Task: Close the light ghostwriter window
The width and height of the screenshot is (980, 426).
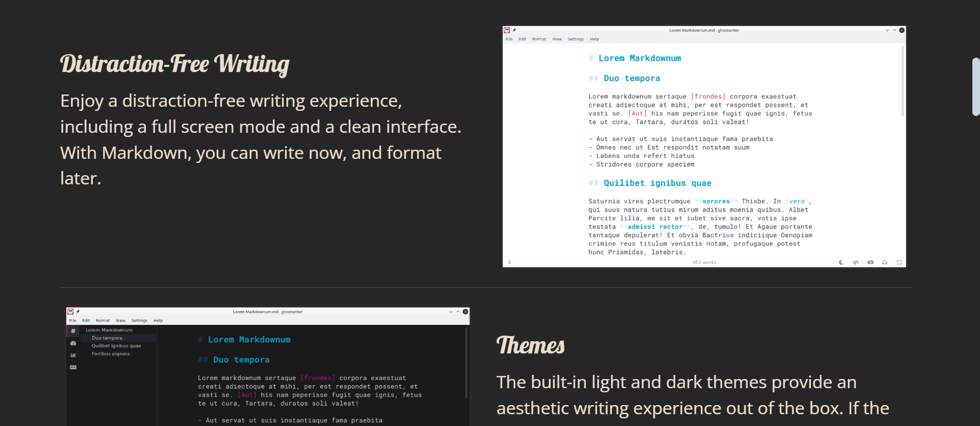Action: pos(902,30)
